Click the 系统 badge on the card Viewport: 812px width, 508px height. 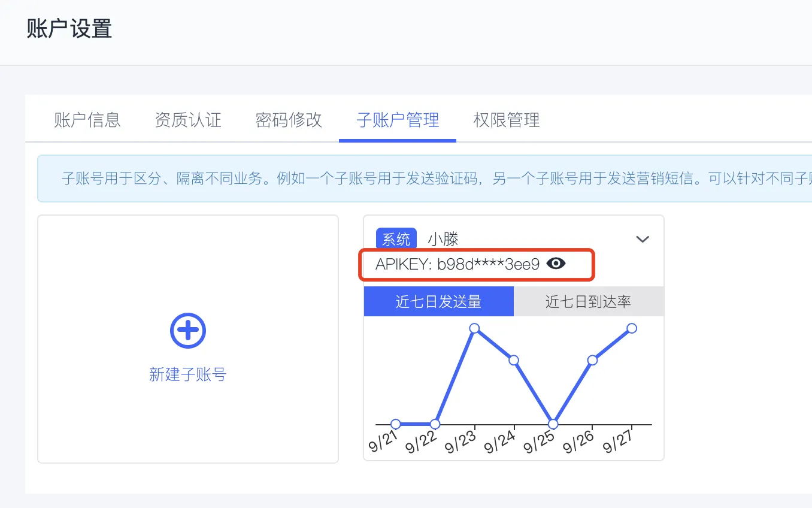pos(396,239)
